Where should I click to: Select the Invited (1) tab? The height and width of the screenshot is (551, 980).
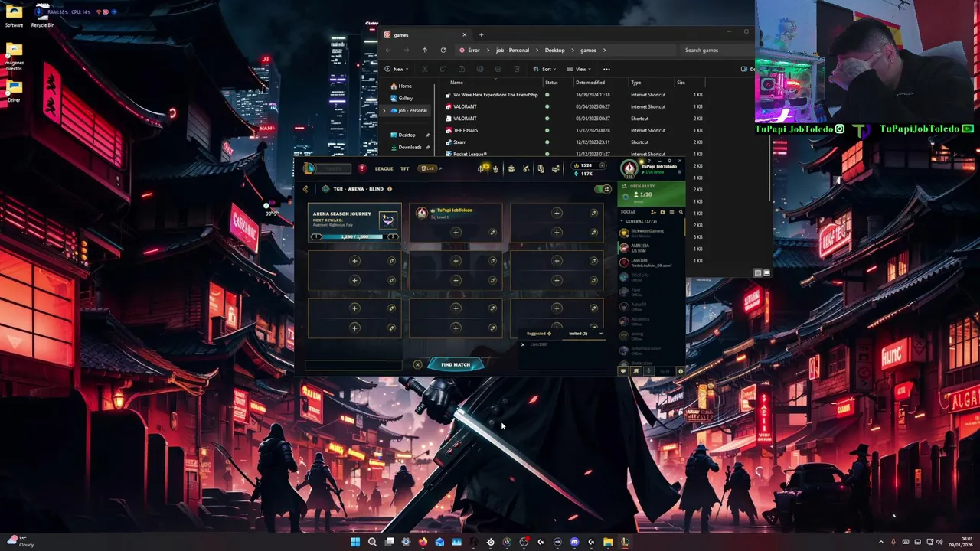578,334
